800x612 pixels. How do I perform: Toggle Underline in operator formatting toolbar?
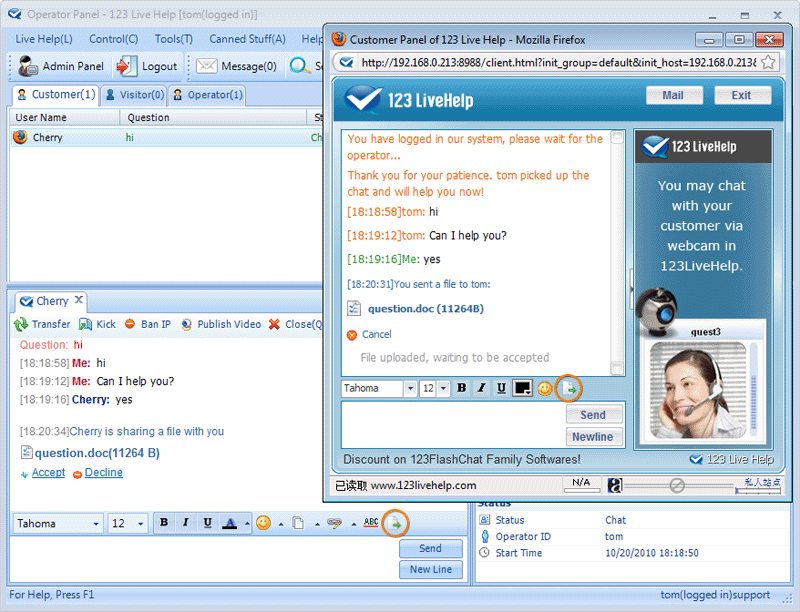click(x=207, y=523)
